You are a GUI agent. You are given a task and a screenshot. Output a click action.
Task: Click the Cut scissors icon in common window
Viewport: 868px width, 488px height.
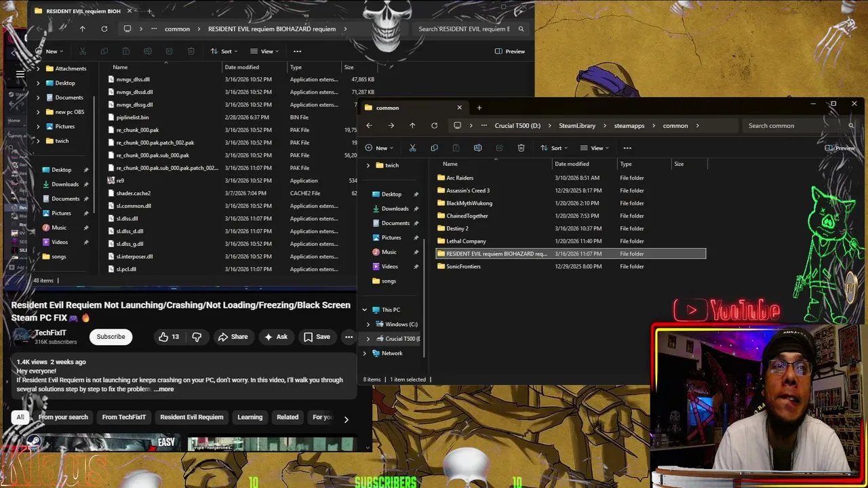pos(412,148)
